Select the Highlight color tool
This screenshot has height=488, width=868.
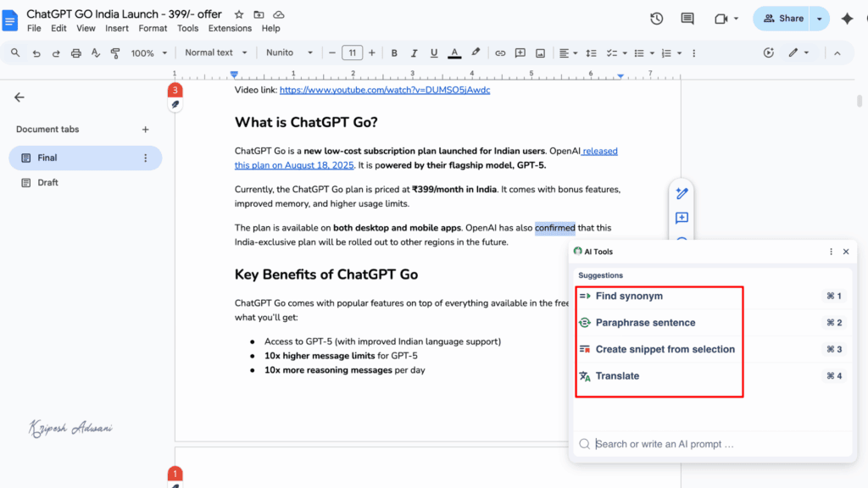[475, 53]
